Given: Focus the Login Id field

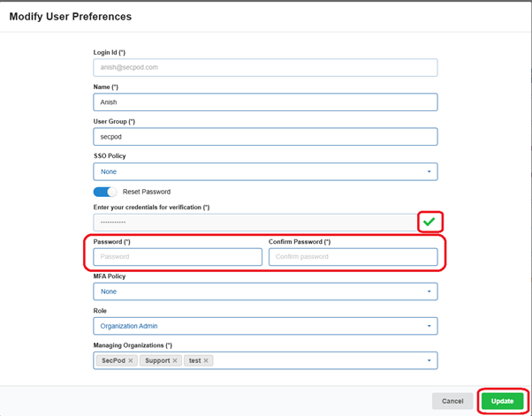Looking at the screenshot, I should (265, 67).
